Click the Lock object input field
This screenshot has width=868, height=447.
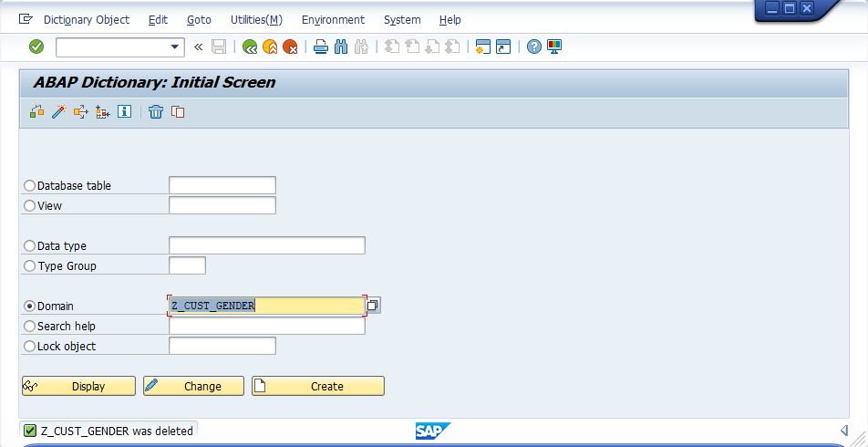(x=222, y=346)
